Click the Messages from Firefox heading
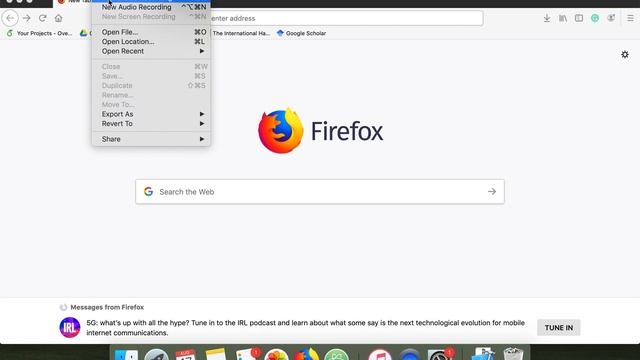640x360 pixels. 107,307
